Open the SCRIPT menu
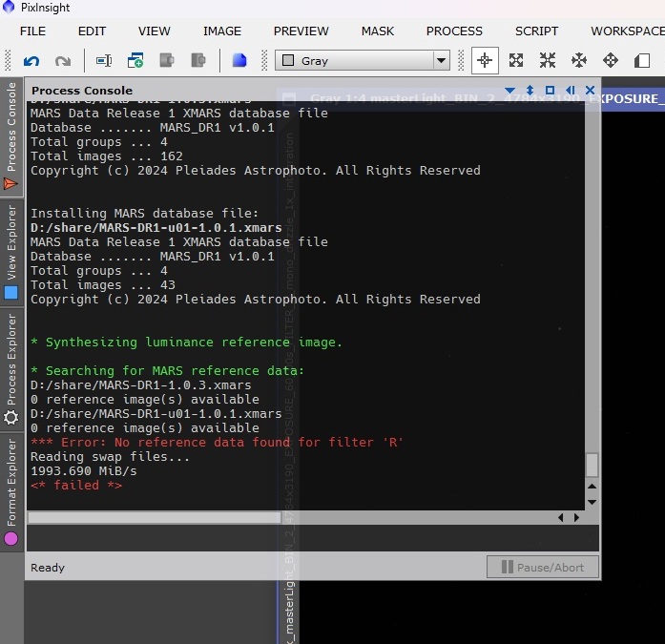Viewport: 665px width, 644px height. 536,31
